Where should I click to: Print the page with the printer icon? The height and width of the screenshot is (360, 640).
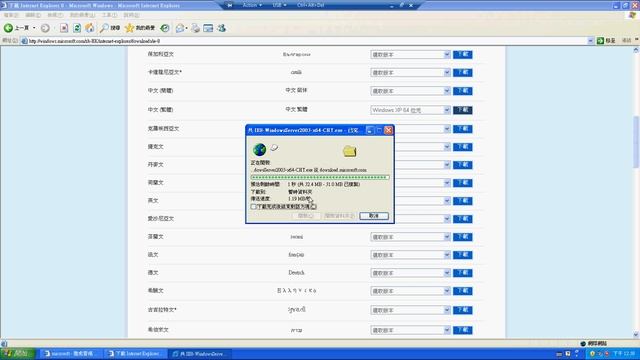coord(196,28)
